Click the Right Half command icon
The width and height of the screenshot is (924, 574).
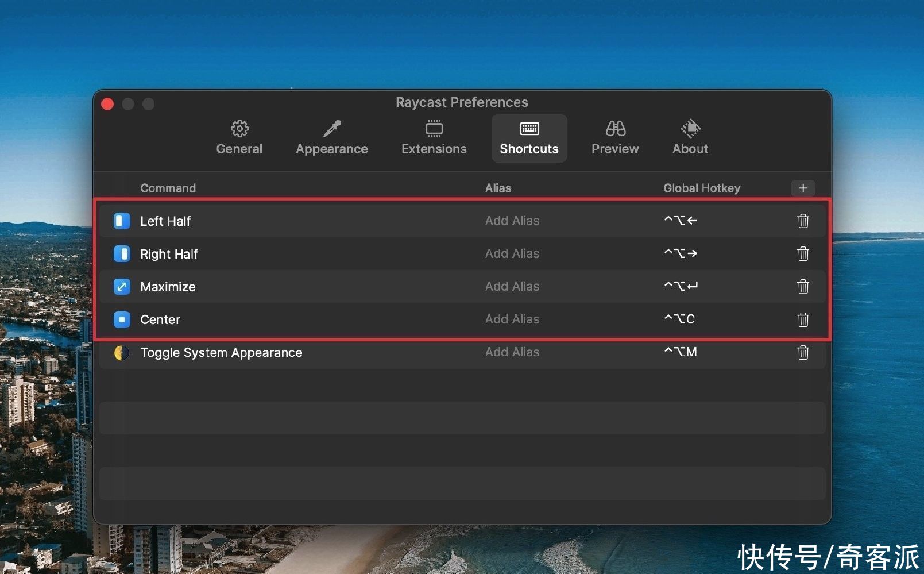(122, 253)
